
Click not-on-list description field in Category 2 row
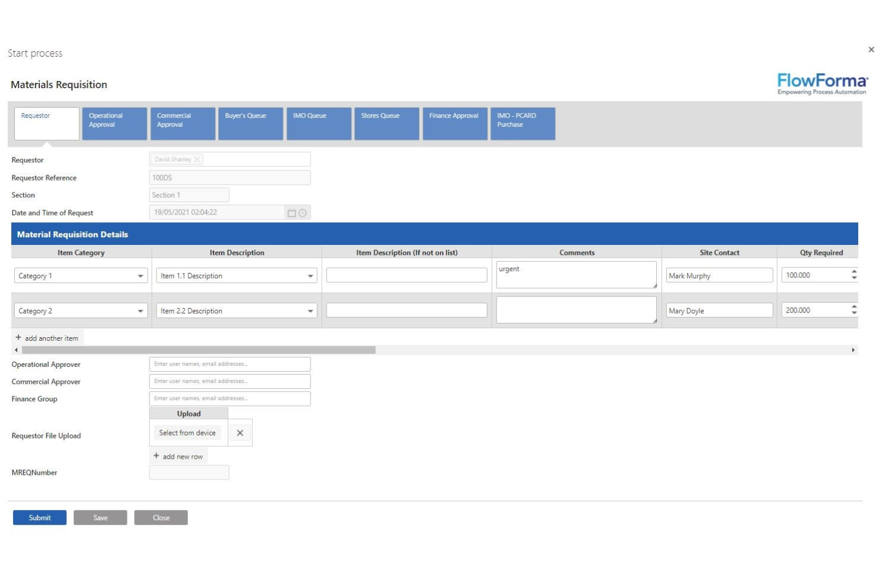tap(406, 310)
